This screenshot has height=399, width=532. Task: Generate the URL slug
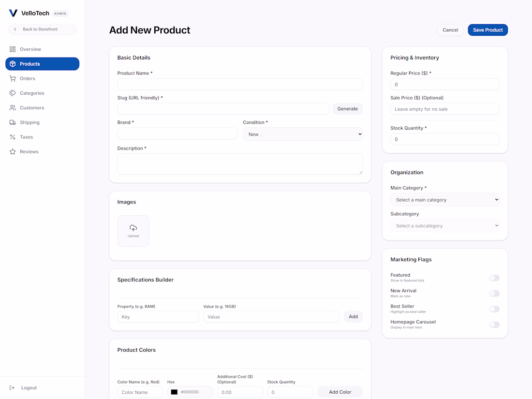click(347, 108)
